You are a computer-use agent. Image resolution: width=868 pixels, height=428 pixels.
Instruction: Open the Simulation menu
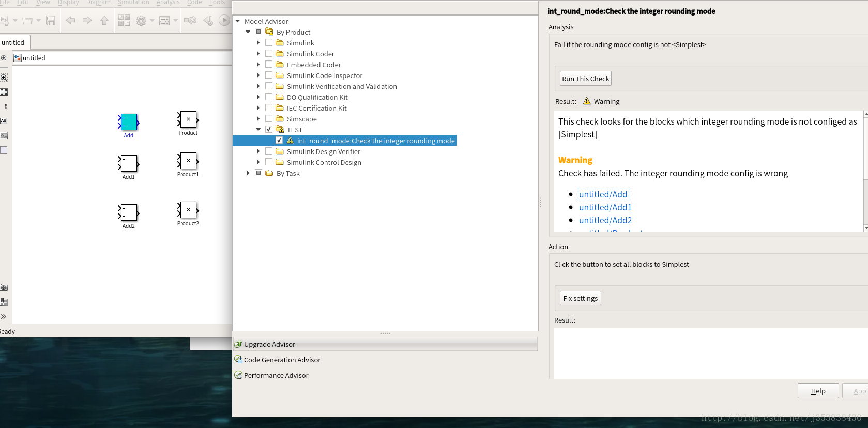[x=133, y=3]
